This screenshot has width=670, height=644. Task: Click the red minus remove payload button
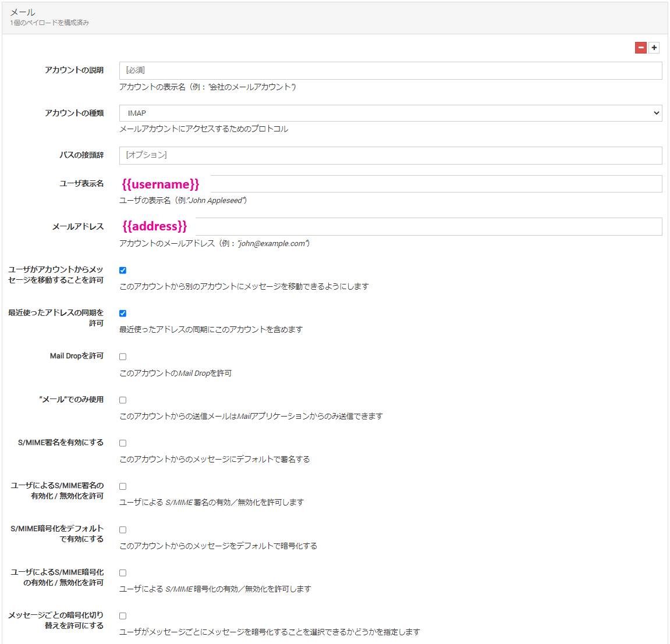pyautogui.click(x=641, y=48)
